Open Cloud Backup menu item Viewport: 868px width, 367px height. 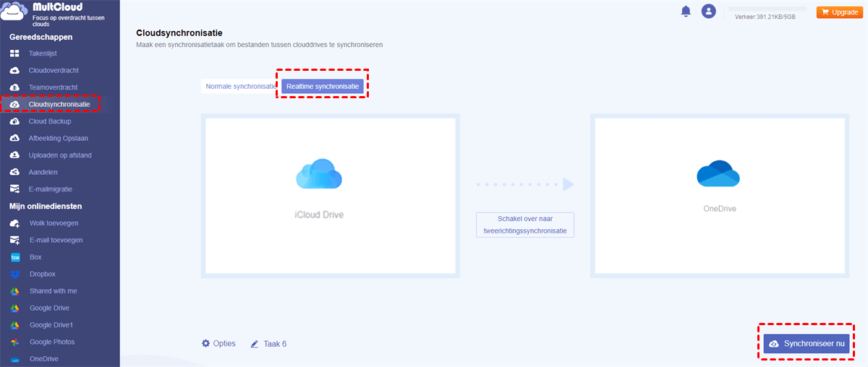[x=50, y=121]
